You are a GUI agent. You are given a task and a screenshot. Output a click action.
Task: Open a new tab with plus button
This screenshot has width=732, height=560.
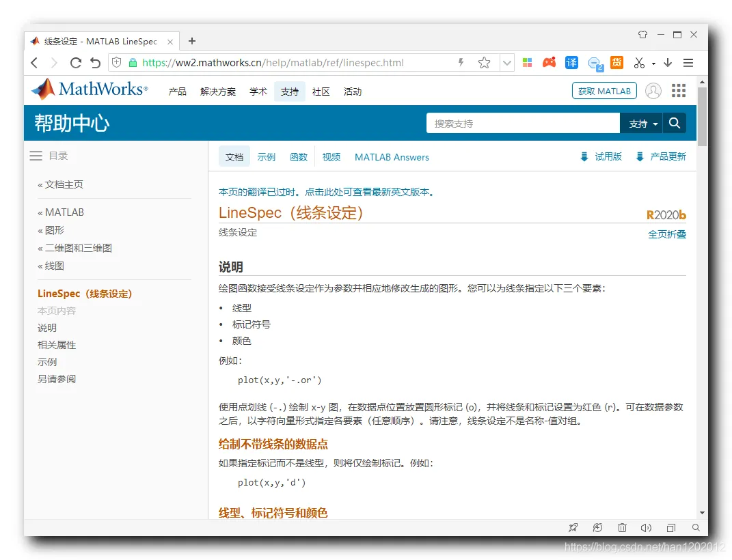[192, 41]
